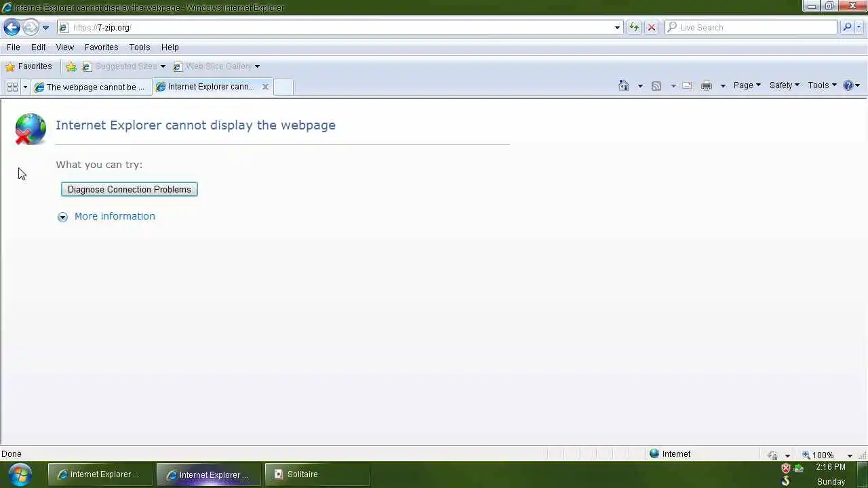The height and width of the screenshot is (488, 868).
Task: Click the tray icon below the security shield
Action: [x=786, y=481]
